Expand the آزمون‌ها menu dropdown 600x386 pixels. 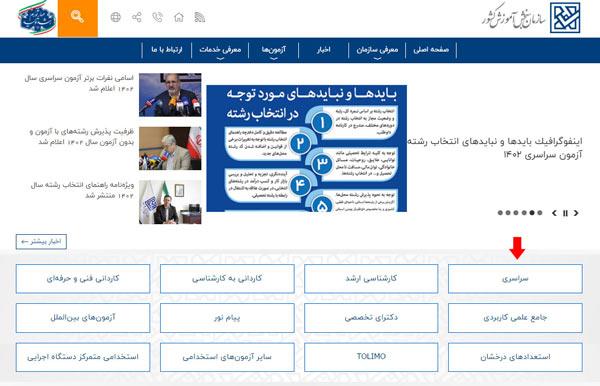coord(274,50)
